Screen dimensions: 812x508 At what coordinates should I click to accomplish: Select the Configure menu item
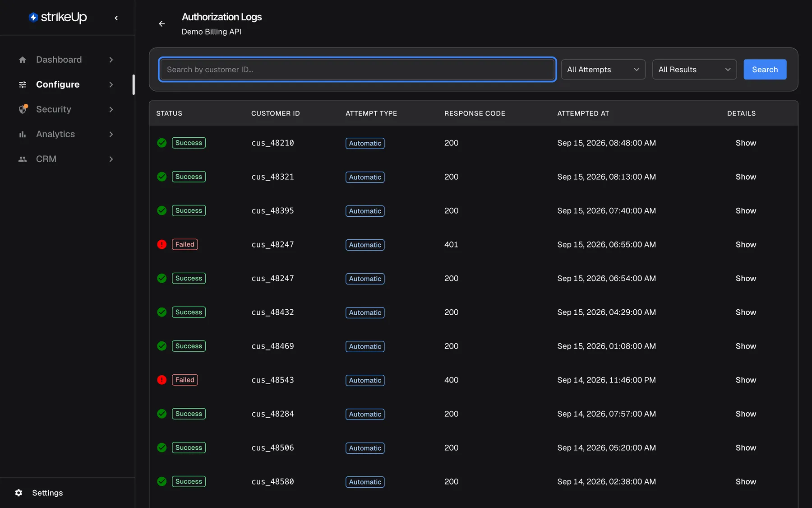pos(67,84)
